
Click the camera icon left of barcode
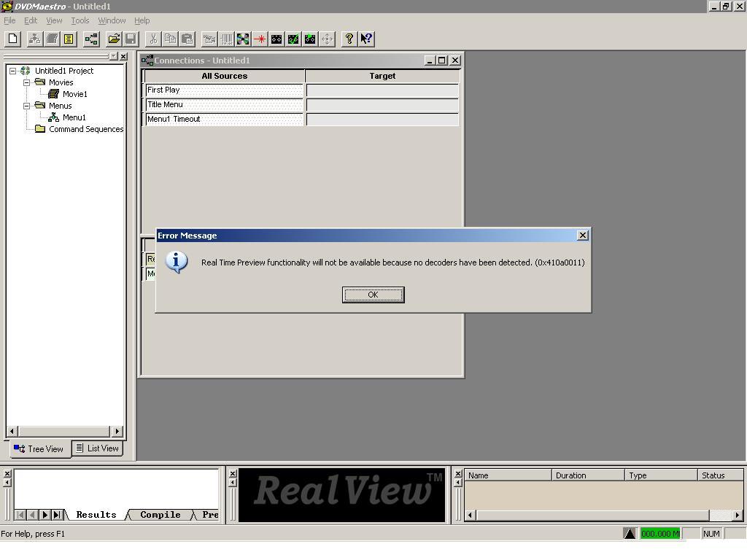coord(209,39)
